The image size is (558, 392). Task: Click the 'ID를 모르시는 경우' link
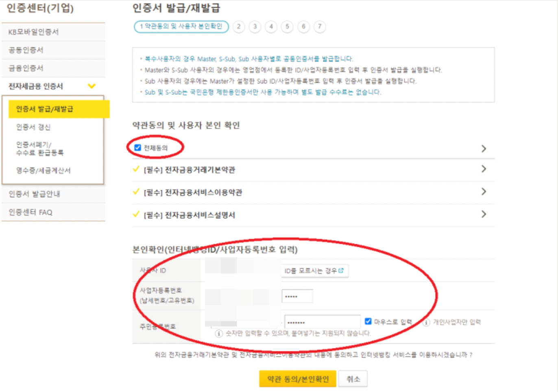[x=311, y=271]
